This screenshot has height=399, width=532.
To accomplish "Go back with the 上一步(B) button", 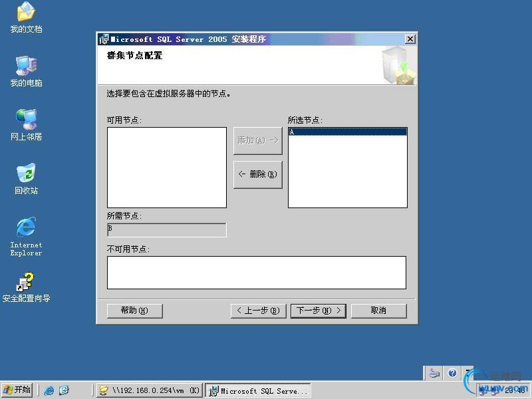I will click(x=259, y=311).
